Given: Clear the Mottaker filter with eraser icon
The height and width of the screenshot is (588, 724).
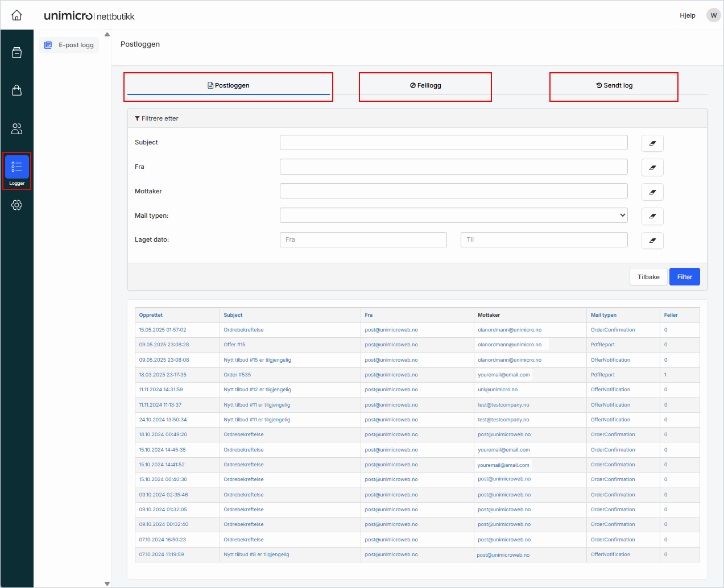Looking at the screenshot, I should pos(652,192).
